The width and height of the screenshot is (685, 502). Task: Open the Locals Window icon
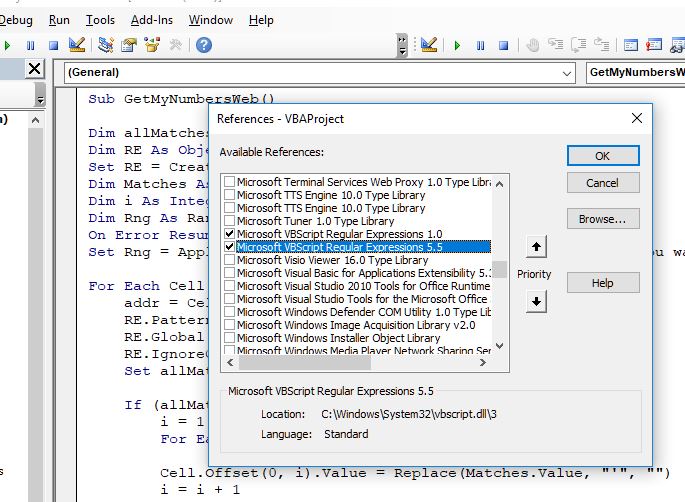coord(630,45)
